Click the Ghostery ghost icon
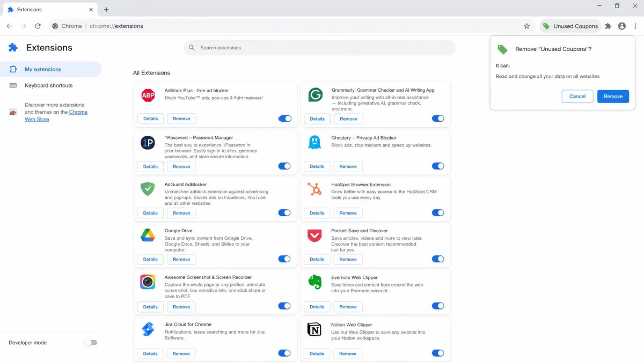The width and height of the screenshot is (644, 362). pos(314,142)
